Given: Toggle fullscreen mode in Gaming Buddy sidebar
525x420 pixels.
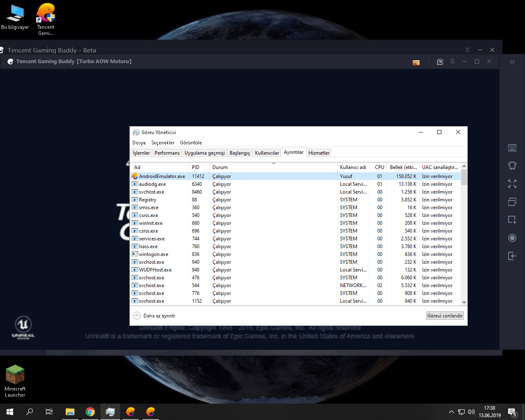Looking at the screenshot, I should click(x=512, y=184).
